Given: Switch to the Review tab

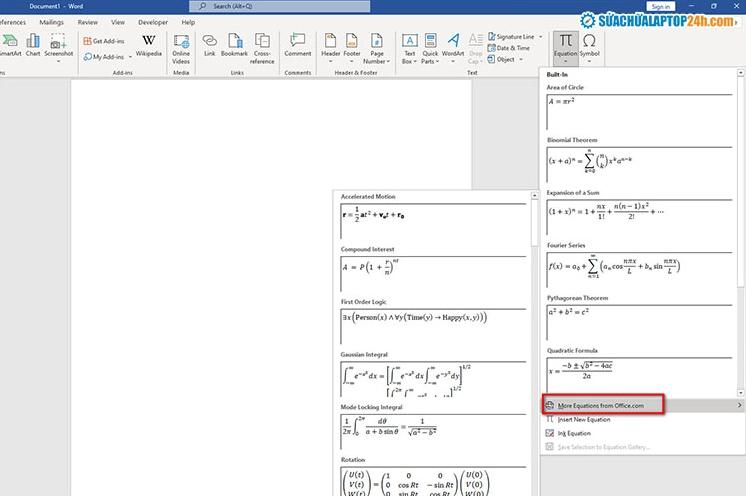Looking at the screenshot, I should coord(88,22).
